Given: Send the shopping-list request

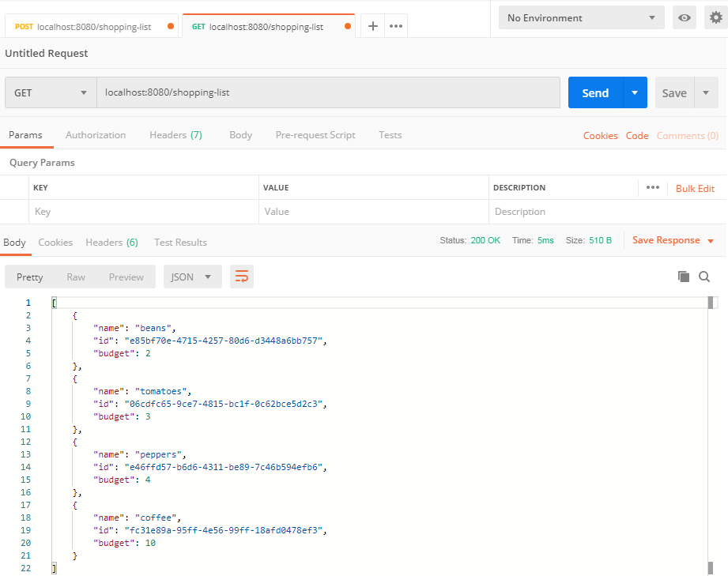Looking at the screenshot, I should point(595,92).
